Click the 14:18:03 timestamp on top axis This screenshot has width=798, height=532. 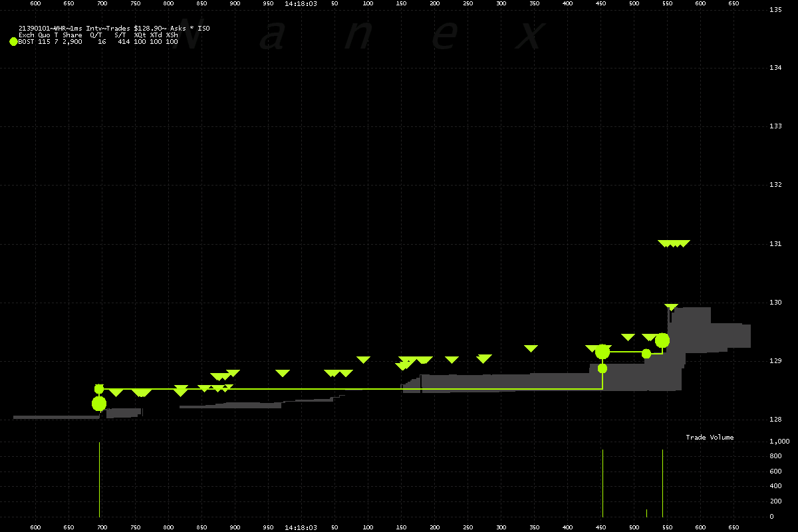pyautogui.click(x=300, y=3)
